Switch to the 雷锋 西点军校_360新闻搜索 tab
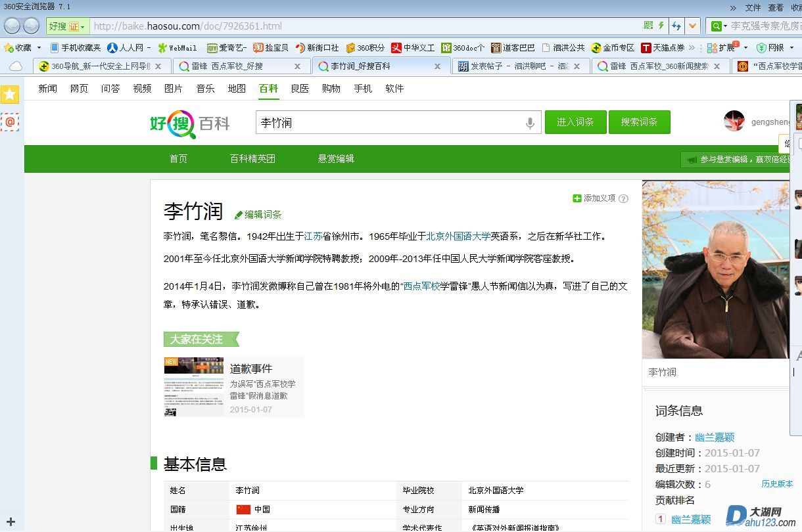Viewport: 802px width, 532px height. pyautogui.click(x=660, y=66)
